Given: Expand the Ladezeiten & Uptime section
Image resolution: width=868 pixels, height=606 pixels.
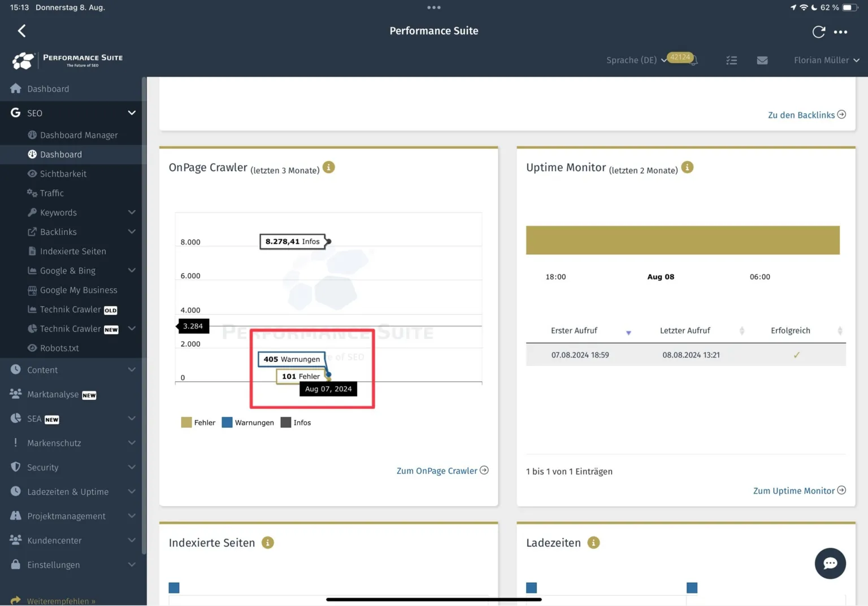Looking at the screenshot, I should (132, 492).
